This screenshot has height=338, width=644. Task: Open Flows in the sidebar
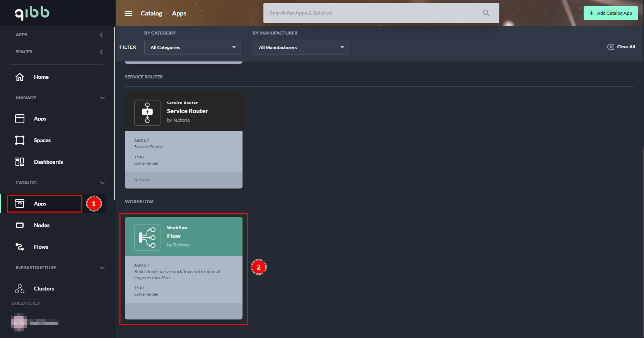41,247
